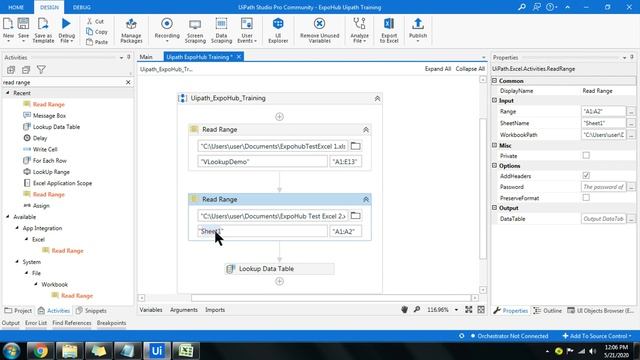The height and width of the screenshot is (360, 640).
Task: Open the zoom percentage dropdown
Action: tap(456, 310)
